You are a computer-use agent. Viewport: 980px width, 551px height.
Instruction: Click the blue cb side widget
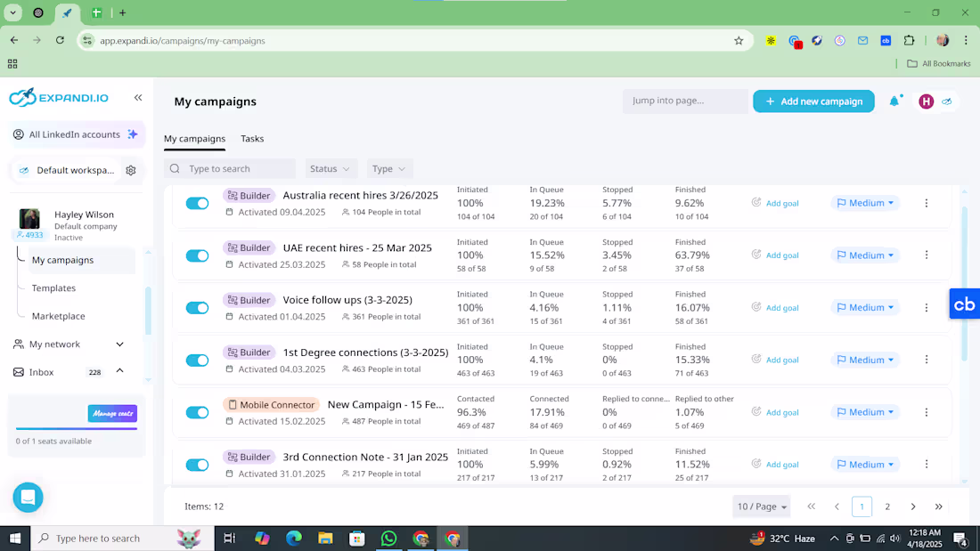pos(964,304)
